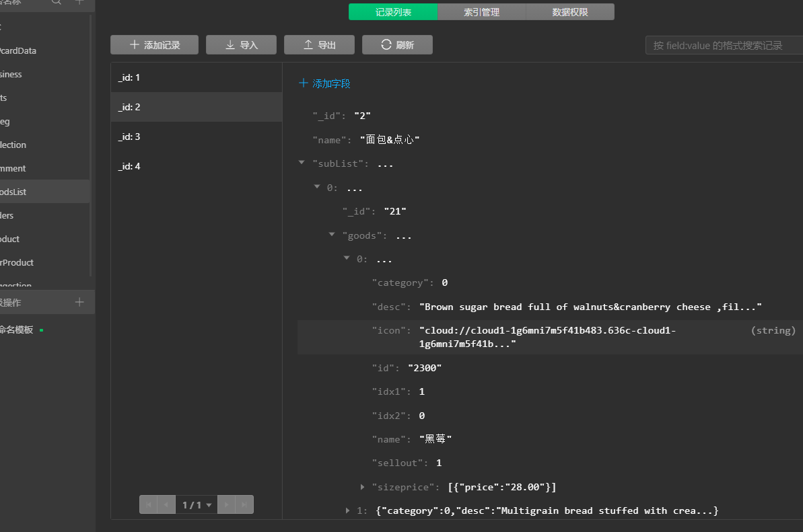Collapse the goods field
Image resolution: width=803 pixels, height=532 pixels.
[332, 234]
